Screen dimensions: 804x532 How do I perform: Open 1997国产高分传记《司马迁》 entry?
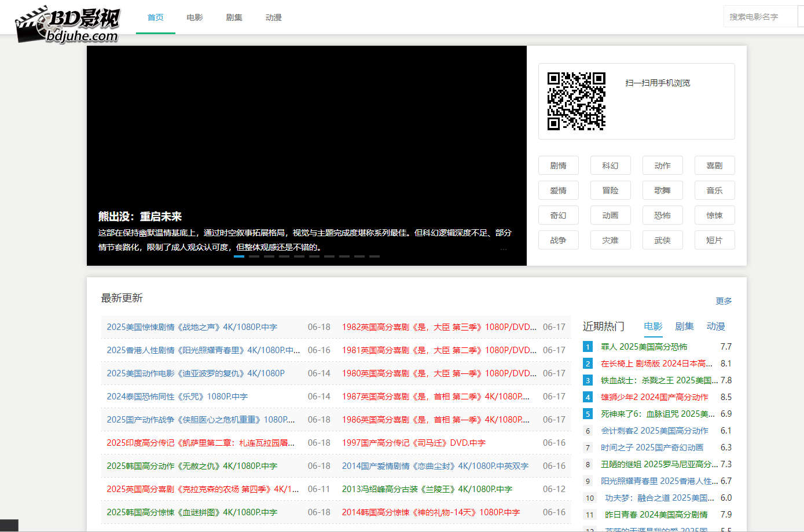pyautogui.click(x=414, y=443)
